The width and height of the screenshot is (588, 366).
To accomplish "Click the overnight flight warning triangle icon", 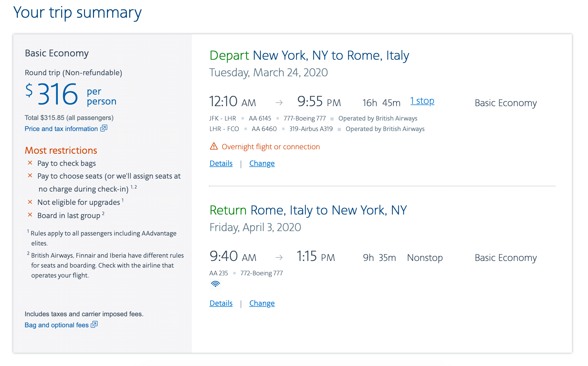I will (214, 146).
